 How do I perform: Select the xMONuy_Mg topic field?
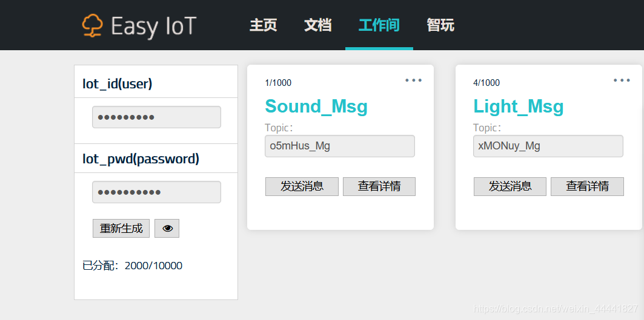tap(548, 146)
